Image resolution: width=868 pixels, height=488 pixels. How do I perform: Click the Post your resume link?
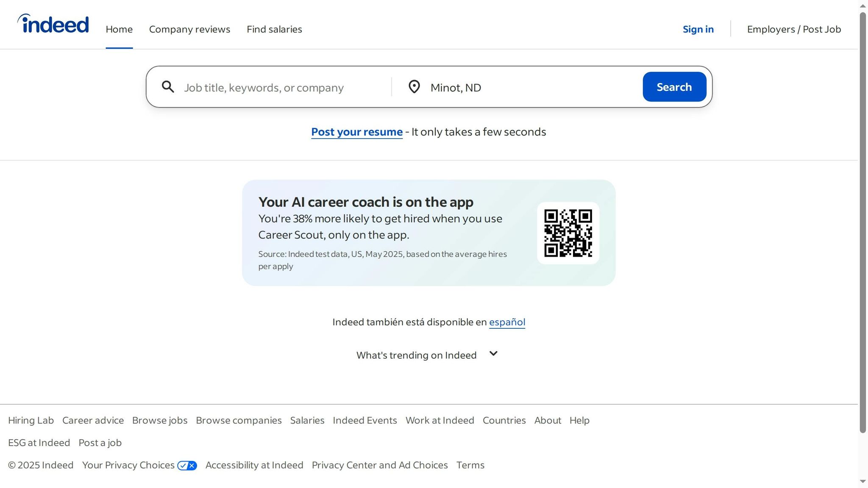pos(356,132)
